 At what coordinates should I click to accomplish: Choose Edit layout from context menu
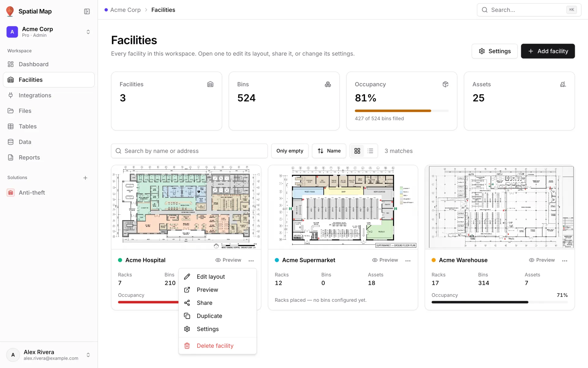217,277
